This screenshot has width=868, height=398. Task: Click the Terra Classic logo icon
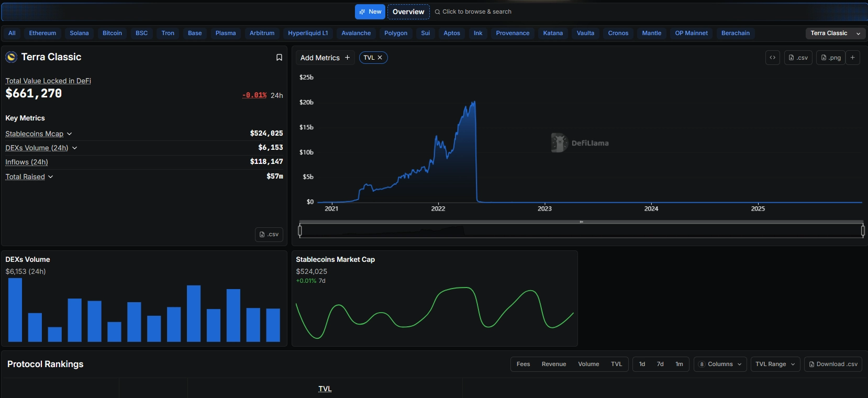click(12, 57)
